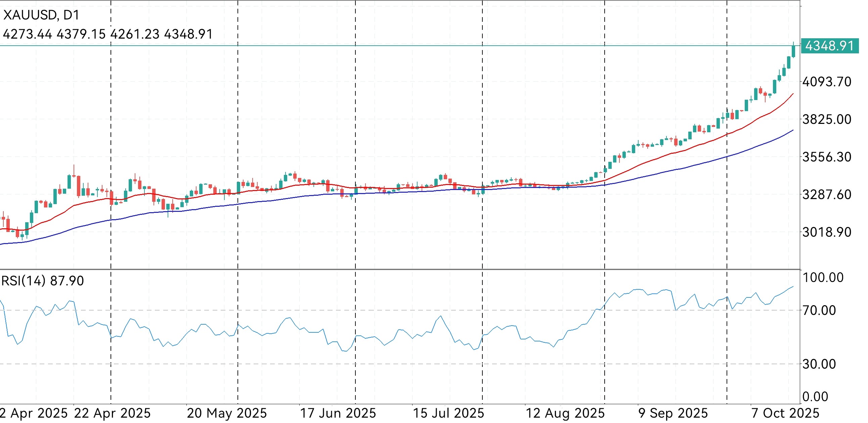Click the 4093.70 price axis label

pyautogui.click(x=827, y=82)
